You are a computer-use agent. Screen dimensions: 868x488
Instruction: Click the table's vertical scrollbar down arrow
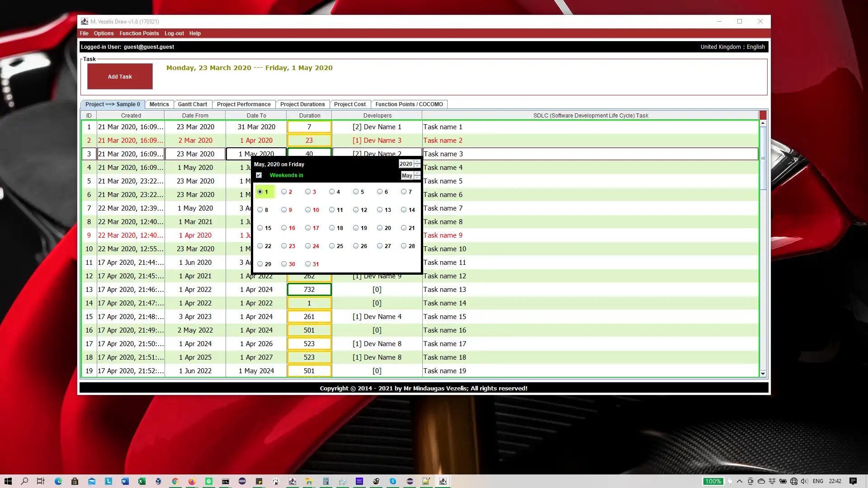[763, 373]
